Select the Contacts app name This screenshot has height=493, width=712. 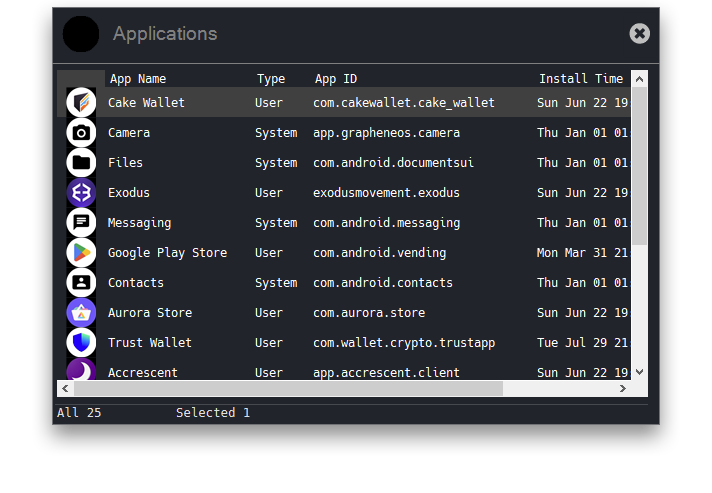tap(136, 282)
